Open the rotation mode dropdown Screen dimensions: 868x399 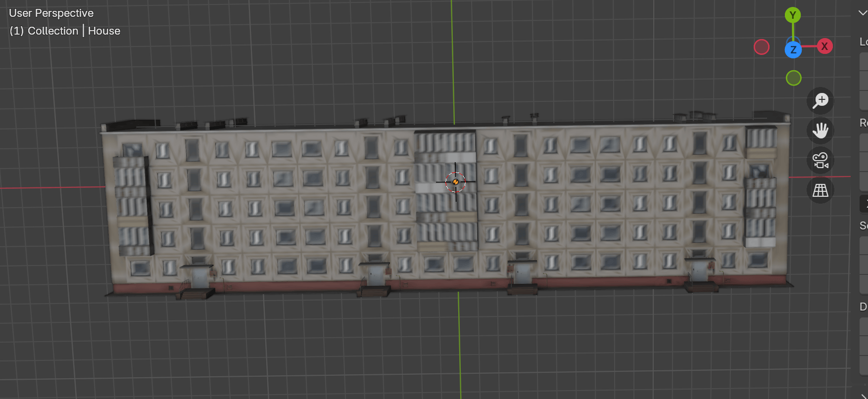864,204
